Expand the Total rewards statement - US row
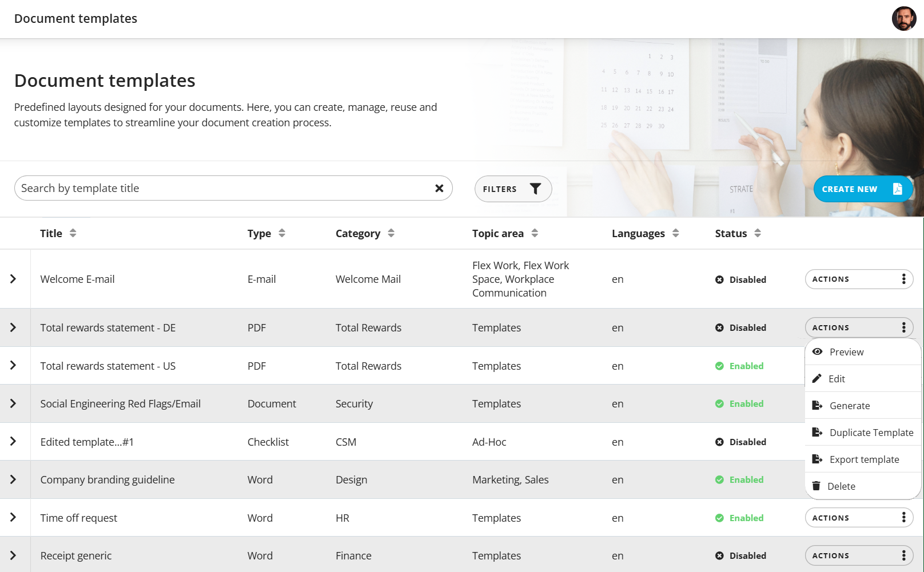Viewport: 924px width, 572px height. 13,365
